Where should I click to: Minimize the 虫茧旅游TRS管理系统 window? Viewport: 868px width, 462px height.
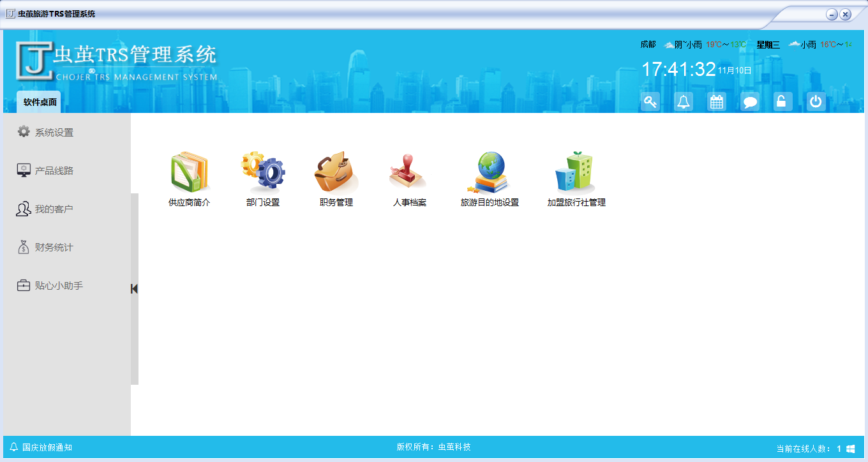tap(832, 14)
